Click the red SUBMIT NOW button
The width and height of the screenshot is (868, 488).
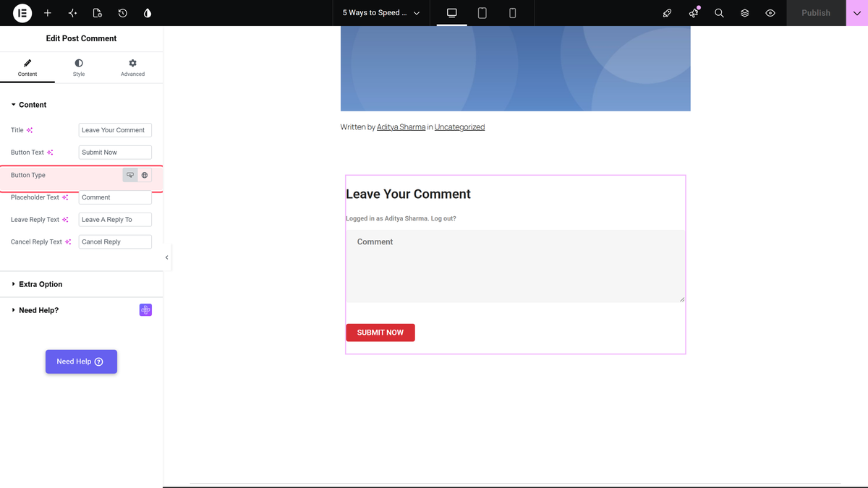pos(380,333)
